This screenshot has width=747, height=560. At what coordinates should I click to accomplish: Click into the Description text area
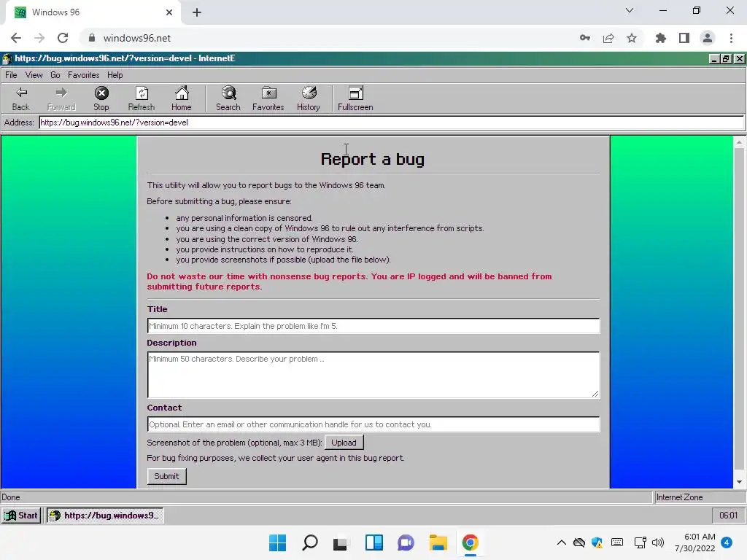373,375
